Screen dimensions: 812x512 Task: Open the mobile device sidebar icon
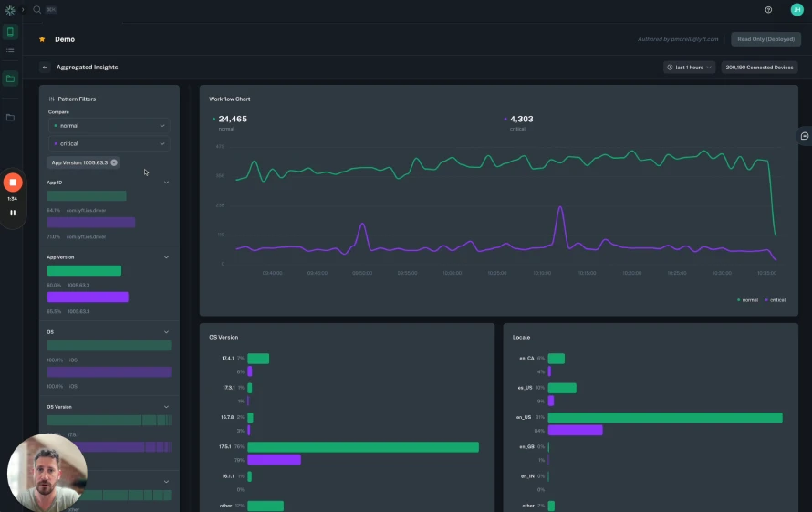(10, 32)
